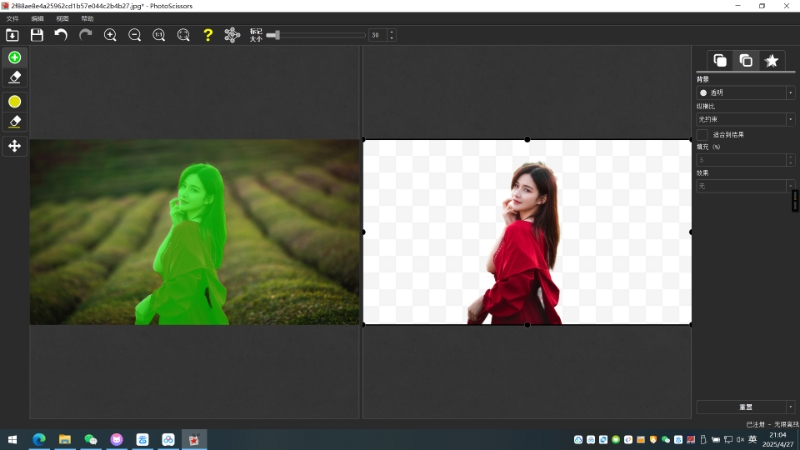Select the yellow marker tool

[x=14, y=102]
